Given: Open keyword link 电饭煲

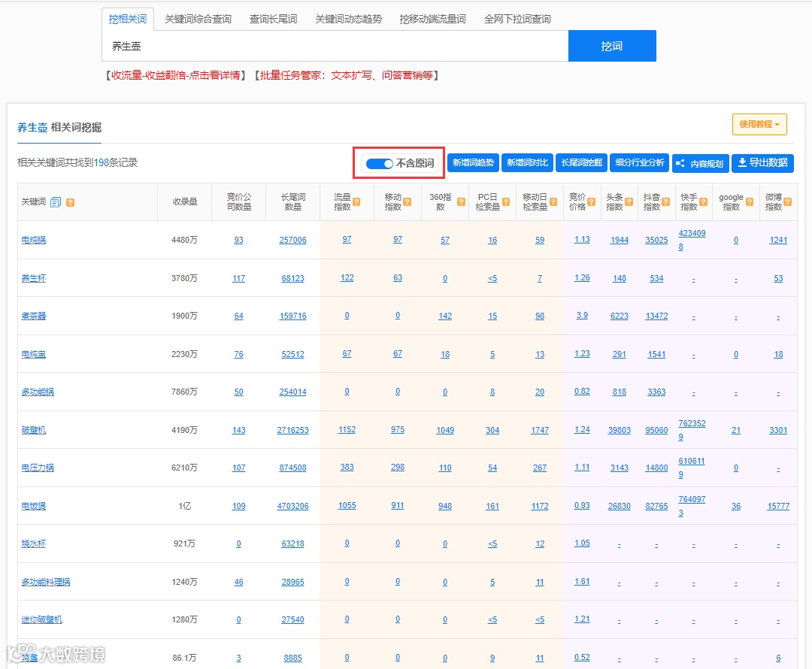Looking at the screenshot, I should click(x=34, y=506).
